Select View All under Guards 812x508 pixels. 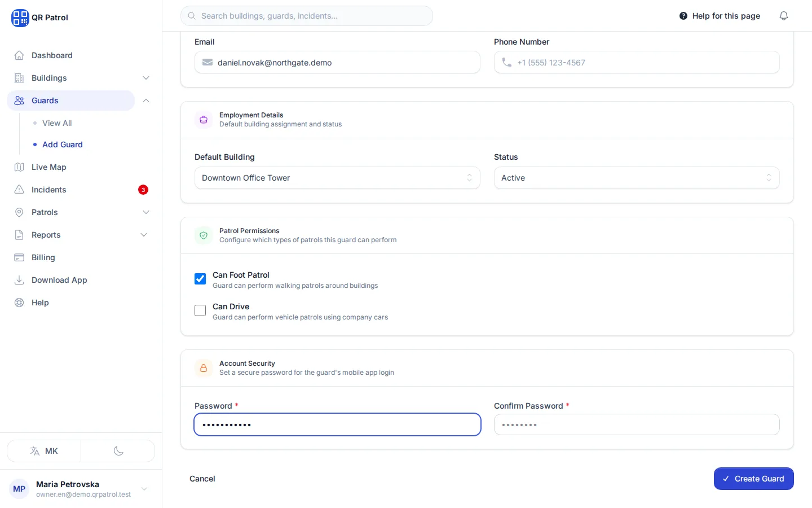coord(57,123)
